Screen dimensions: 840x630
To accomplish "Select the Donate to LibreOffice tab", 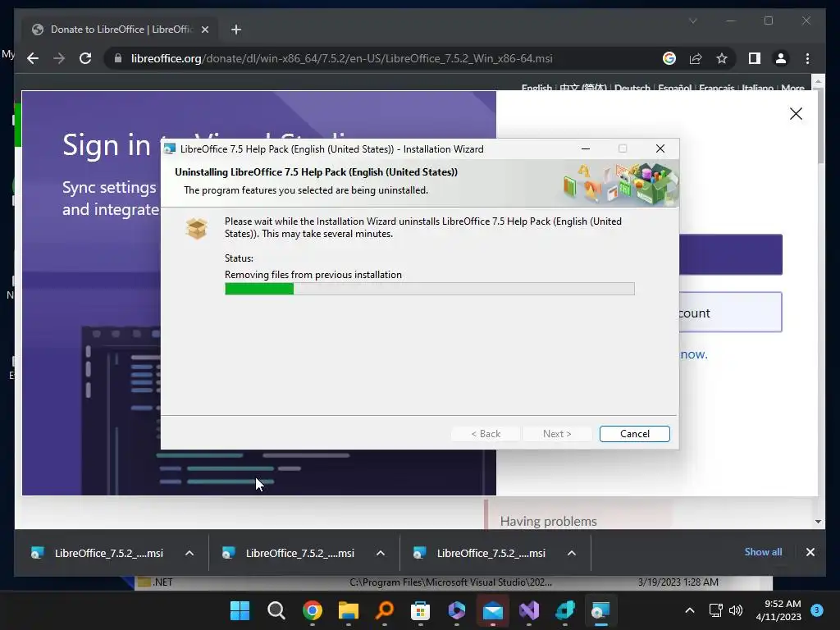I will tap(120, 30).
